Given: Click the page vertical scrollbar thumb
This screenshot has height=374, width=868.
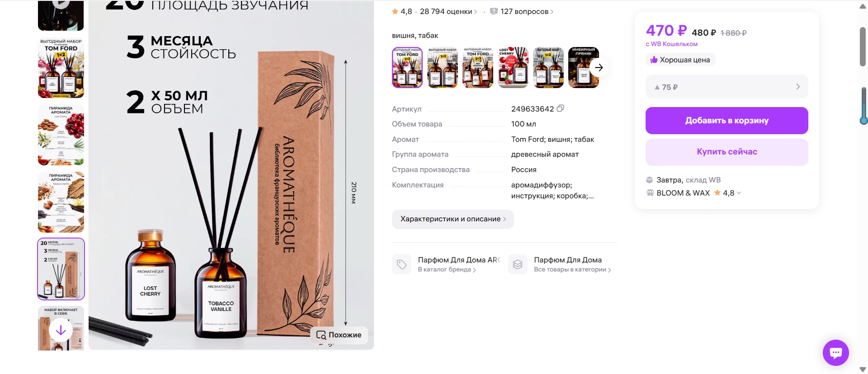Looking at the screenshot, I should coord(863,47).
